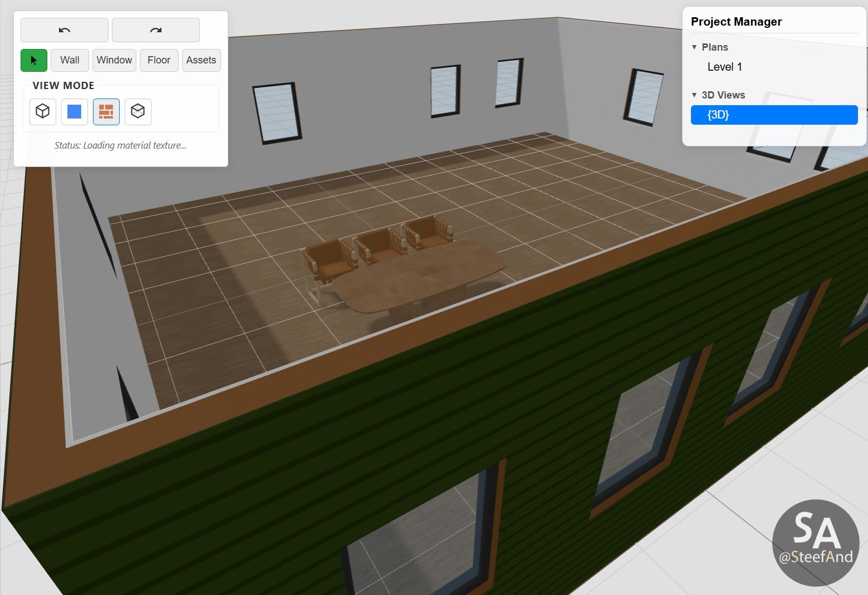Select the brick material texture view mode
The height and width of the screenshot is (595, 868).
pyautogui.click(x=106, y=111)
